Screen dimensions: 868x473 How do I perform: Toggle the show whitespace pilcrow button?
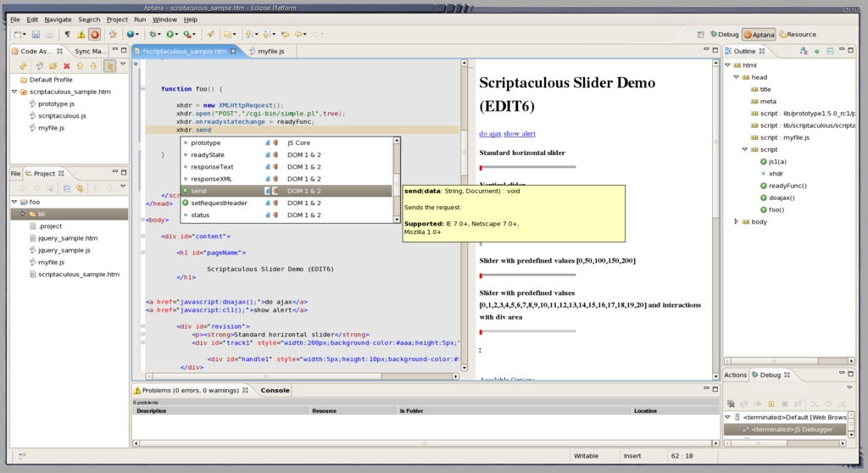tap(67, 35)
